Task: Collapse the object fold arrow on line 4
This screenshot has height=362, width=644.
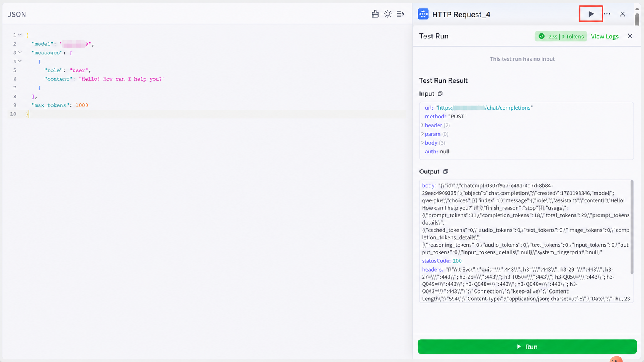Action: pos(20,61)
